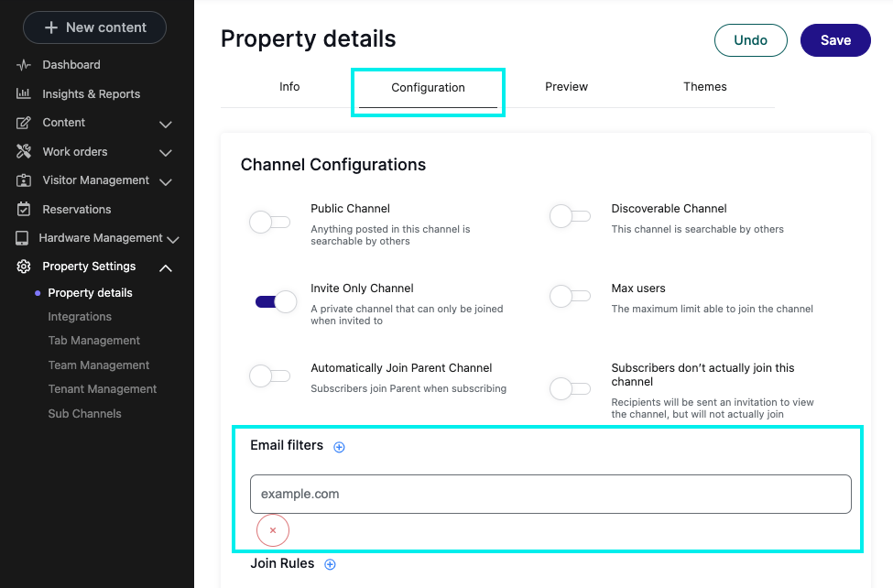The width and height of the screenshot is (893, 588).
Task: Click the Save button
Action: tap(835, 40)
